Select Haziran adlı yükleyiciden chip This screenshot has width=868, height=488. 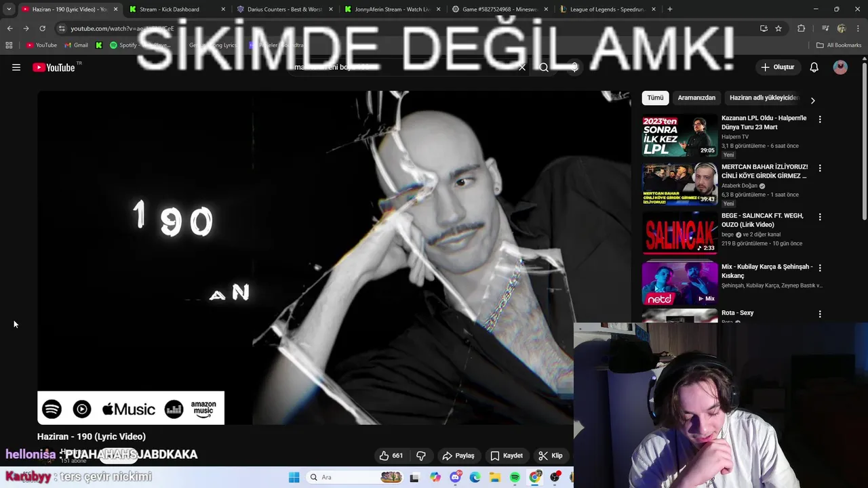tap(764, 98)
